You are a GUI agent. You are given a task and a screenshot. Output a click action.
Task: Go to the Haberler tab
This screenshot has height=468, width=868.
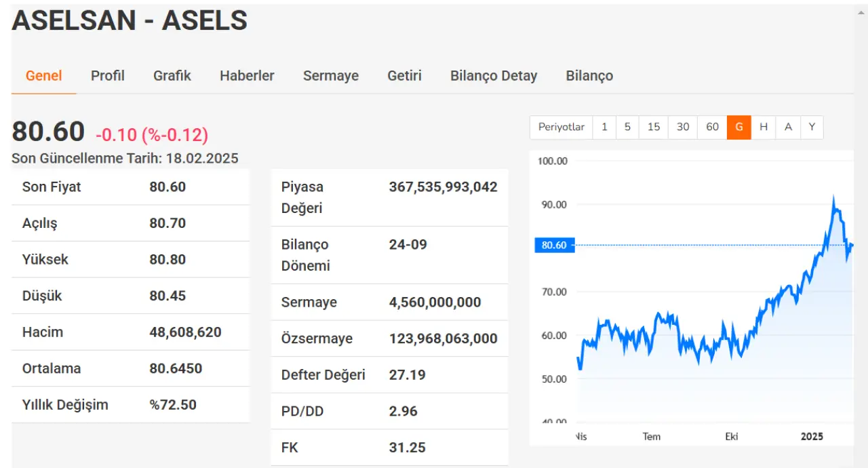coord(247,76)
